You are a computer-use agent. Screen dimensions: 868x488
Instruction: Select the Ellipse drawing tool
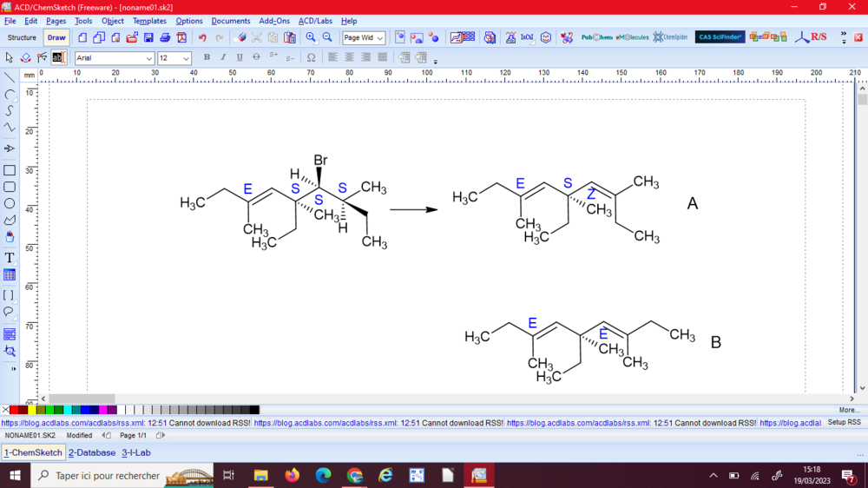tap(10, 203)
